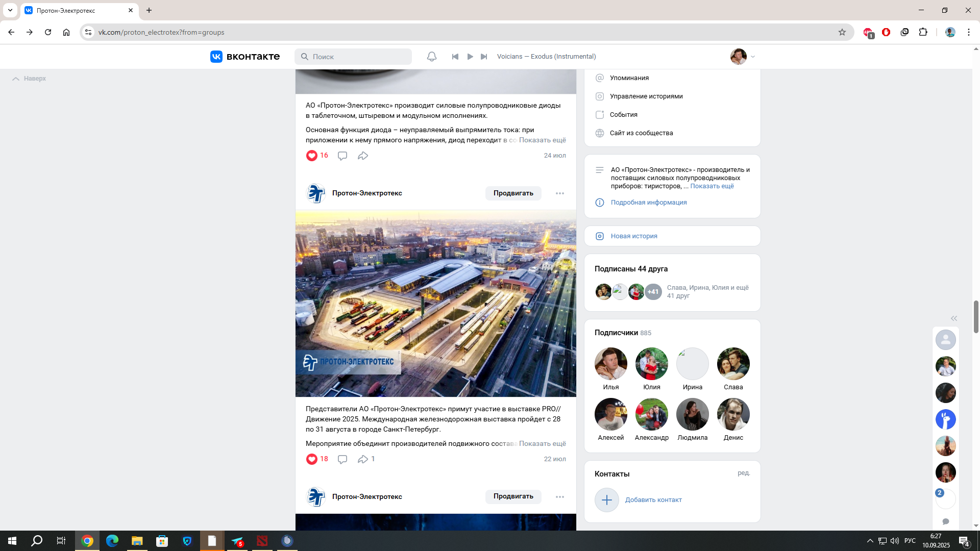The width and height of the screenshot is (980, 551).
Task: Open Dota 2 from Windows taskbar
Action: point(262,541)
